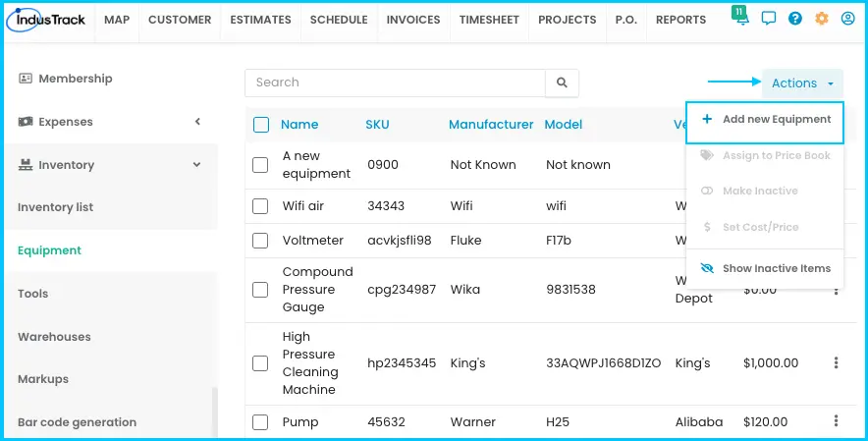
Task: Click the crossed-eye icon next to Show Inactive Items
Action: 707,268
